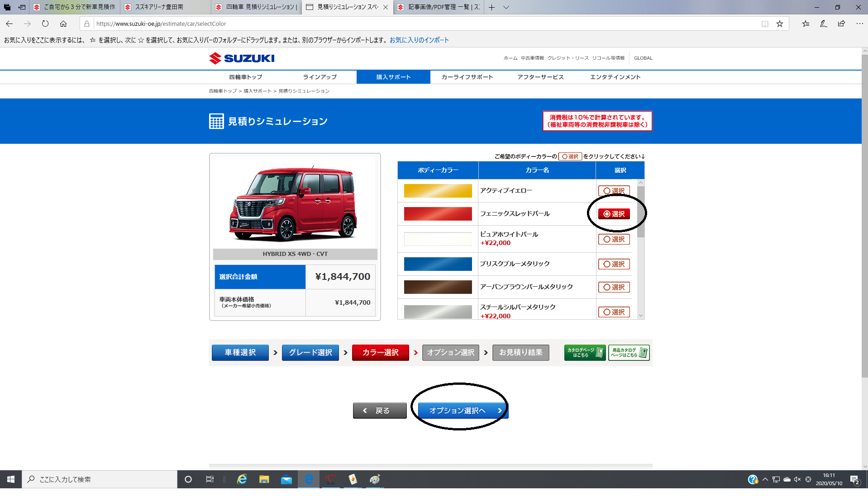
Task: Click the カラー選択 step button
Action: 381,353
